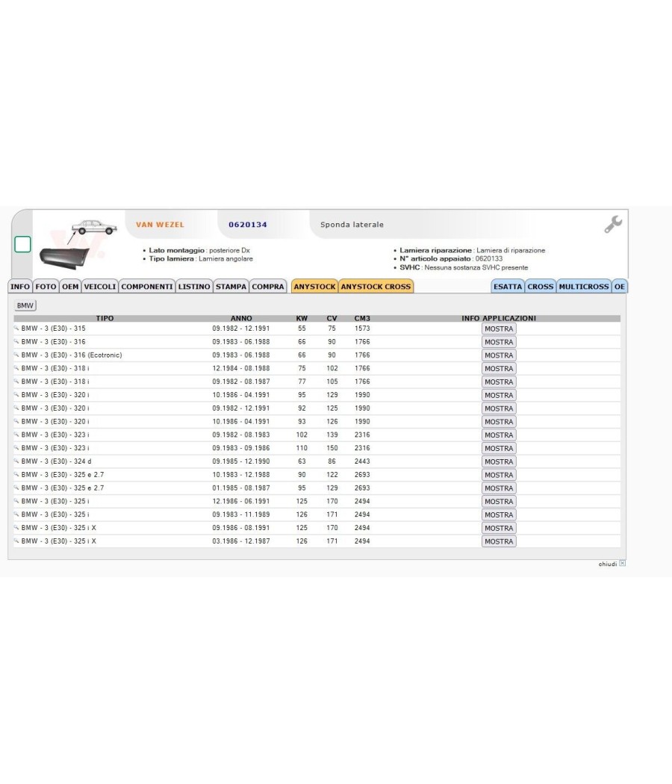The image size is (672, 784).
Task: Click the close icon beside chiudi
Action: pyautogui.click(x=623, y=563)
